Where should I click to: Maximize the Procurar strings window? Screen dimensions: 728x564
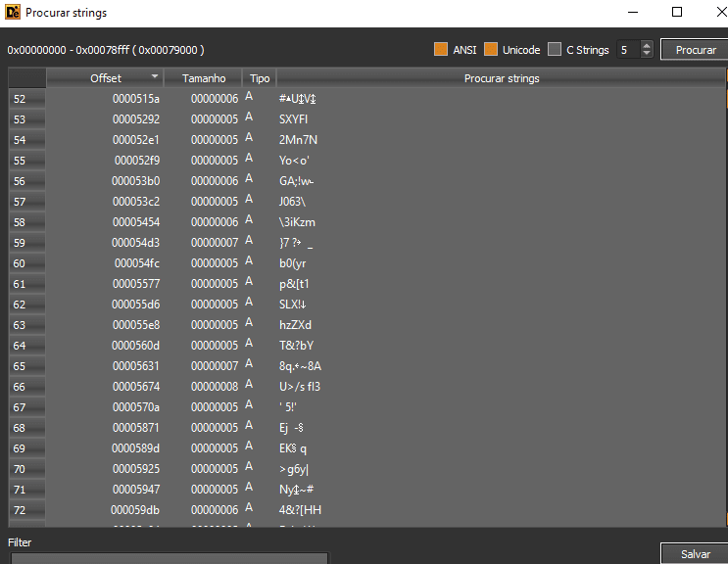(677, 12)
